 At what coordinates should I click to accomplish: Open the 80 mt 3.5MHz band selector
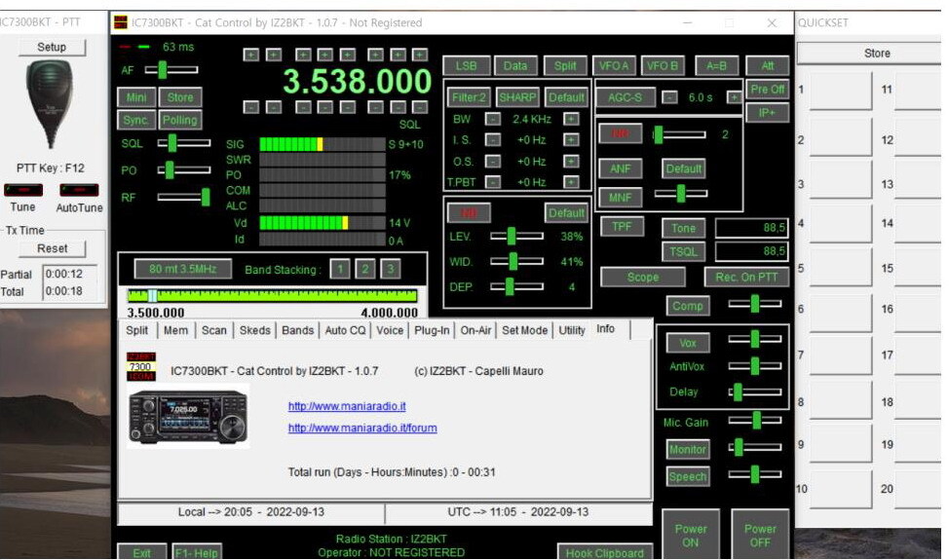click(x=176, y=269)
